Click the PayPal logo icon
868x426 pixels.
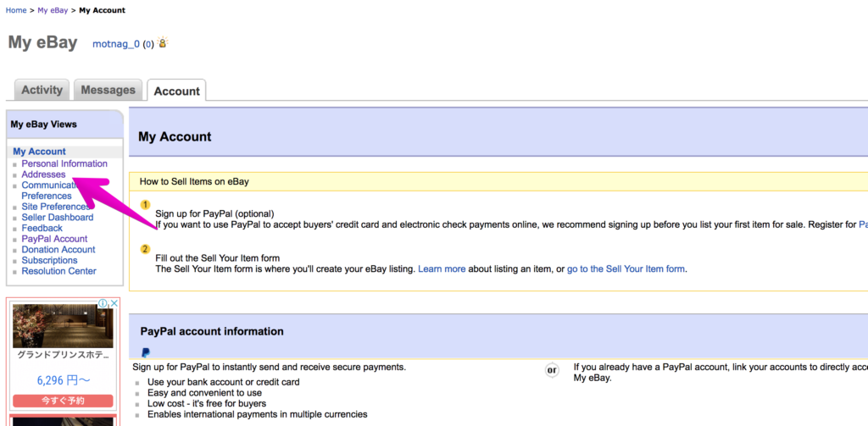coord(146,352)
